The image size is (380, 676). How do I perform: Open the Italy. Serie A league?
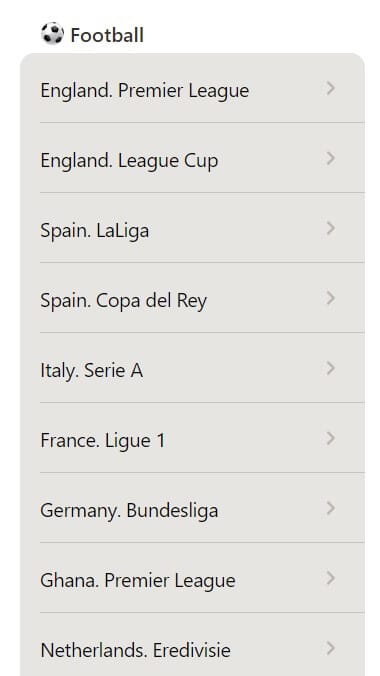[x=192, y=368]
